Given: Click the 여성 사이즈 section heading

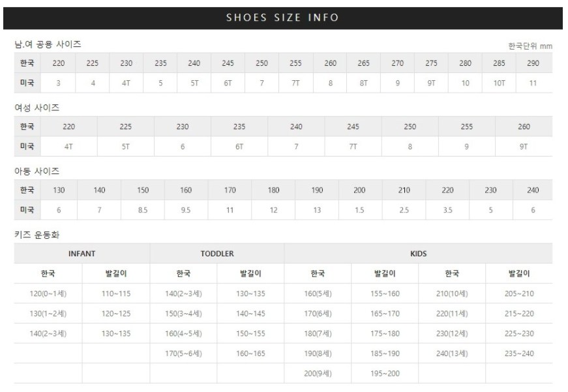Looking at the screenshot, I should coord(37,108).
